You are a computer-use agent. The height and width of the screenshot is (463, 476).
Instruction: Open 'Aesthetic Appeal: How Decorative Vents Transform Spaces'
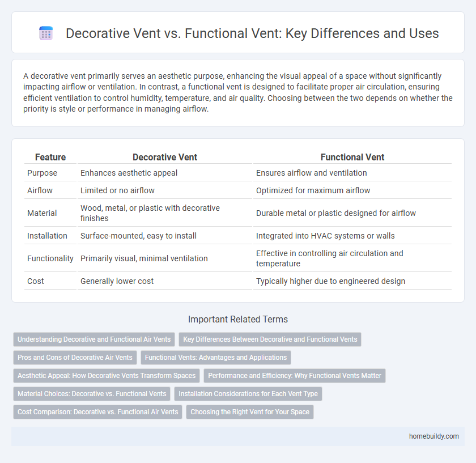coord(107,375)
